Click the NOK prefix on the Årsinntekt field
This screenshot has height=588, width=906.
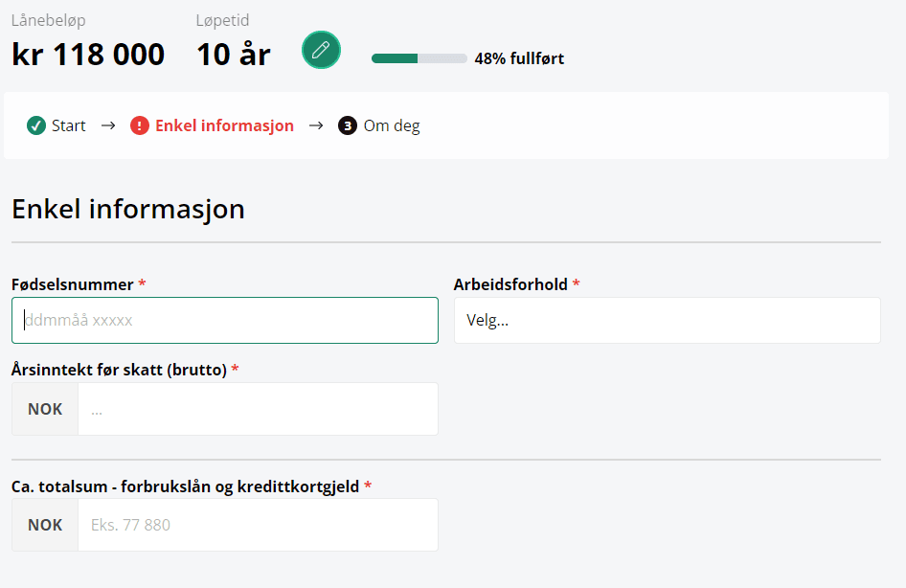pyautogui.click(x=45, y=409)
